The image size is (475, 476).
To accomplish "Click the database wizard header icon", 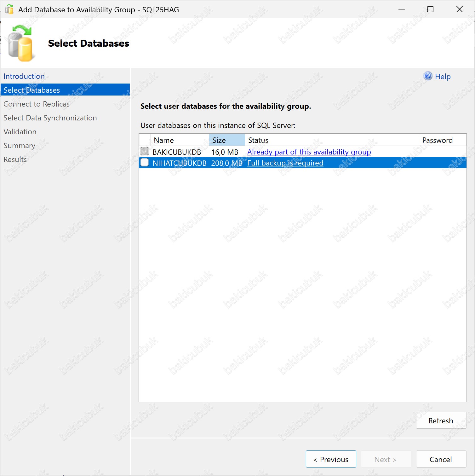I will point(21,44).
